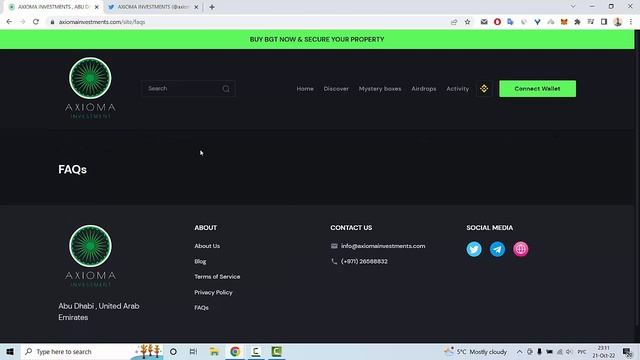This screenshot has height=360, width=640.
Task: Open the mail extension icon
Action: pos(484,22)
